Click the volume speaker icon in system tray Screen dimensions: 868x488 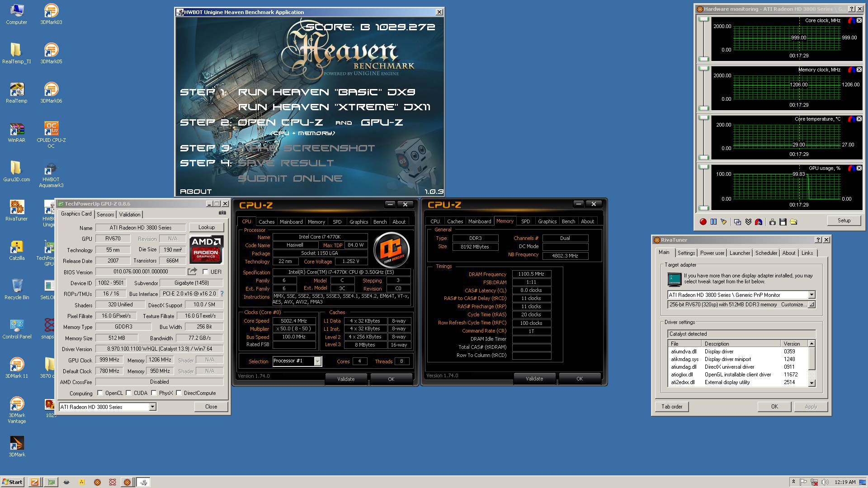(825, 482)
